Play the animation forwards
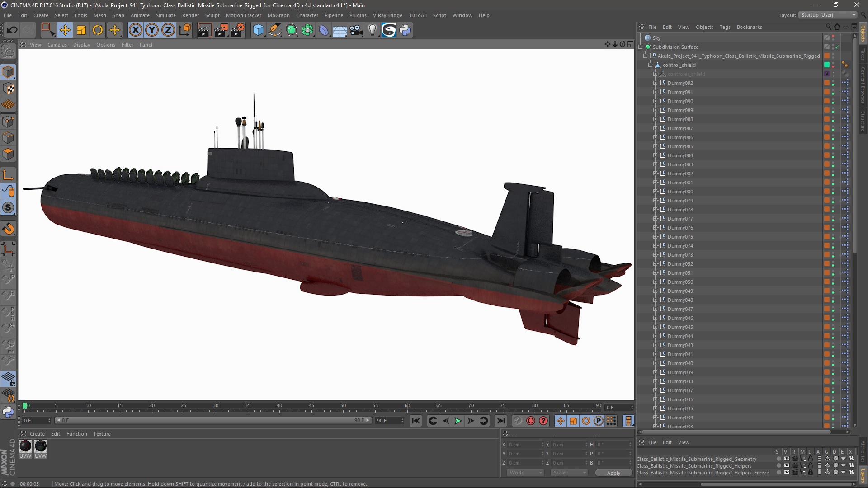 [458, 421]
